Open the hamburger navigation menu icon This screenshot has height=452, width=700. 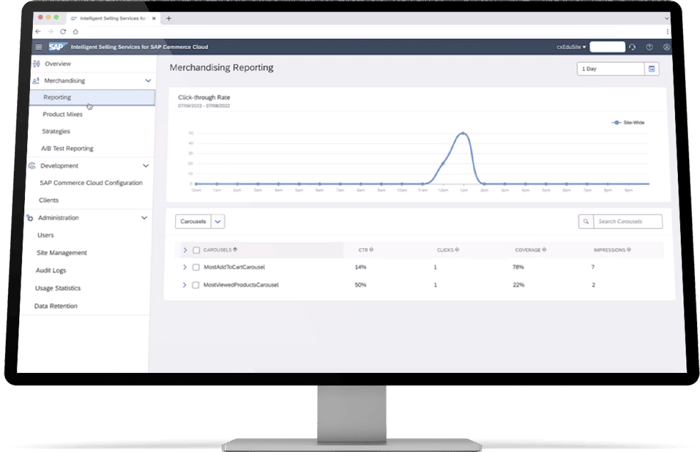tap(39, 47)
